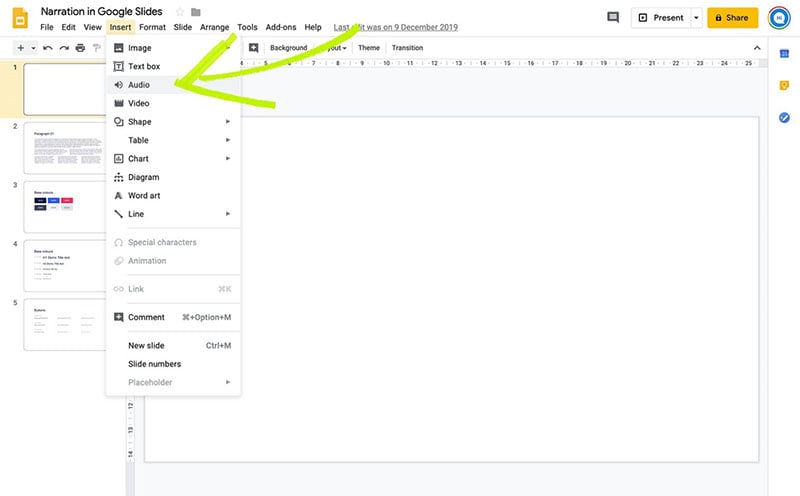The image size is (800, 496).
Task: Open the Edit menu
Action: (x=68, y=27)
